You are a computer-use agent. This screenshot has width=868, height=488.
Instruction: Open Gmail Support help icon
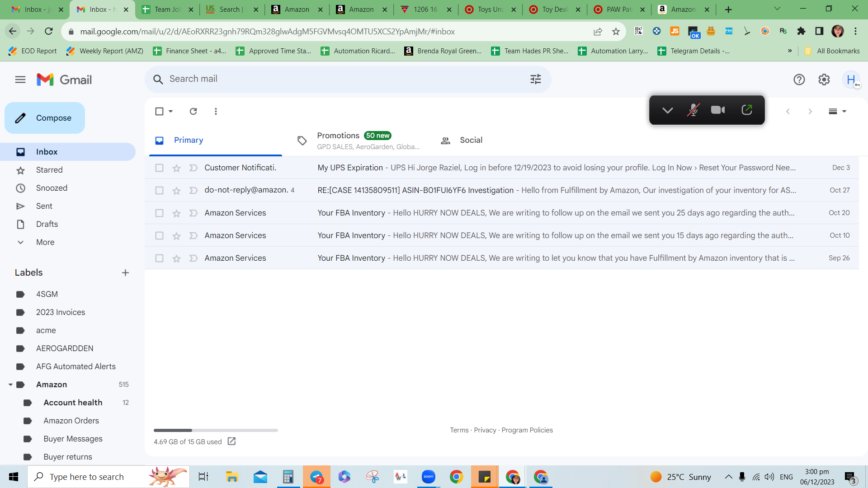(799, 80)
